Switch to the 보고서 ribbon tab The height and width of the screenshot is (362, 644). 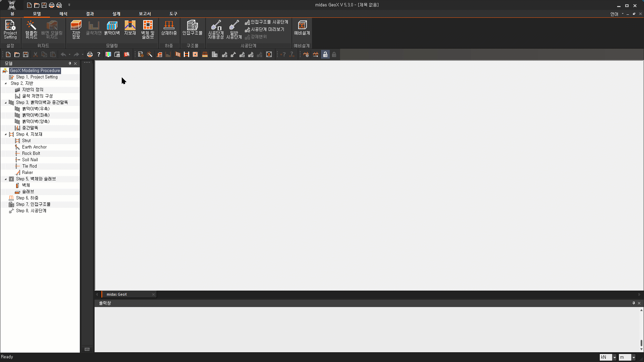(x=145, y=14)
